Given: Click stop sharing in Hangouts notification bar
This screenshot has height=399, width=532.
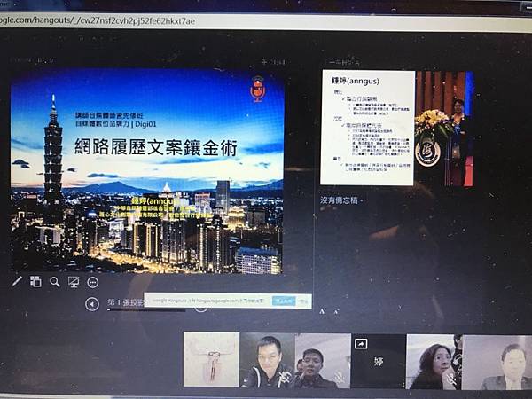Looking at the screenshot, I should coord(284,301).
